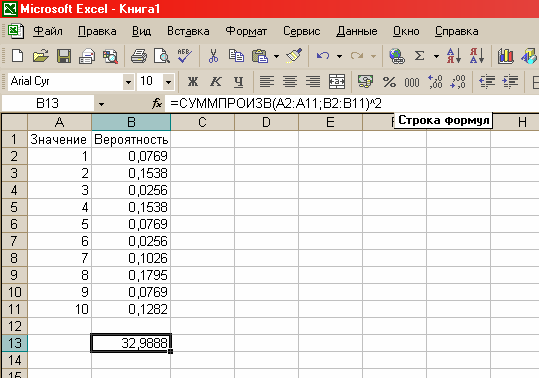Expand the undo history arrow
The height and width of the screenshot is (378, 539).
coord(339,56)
